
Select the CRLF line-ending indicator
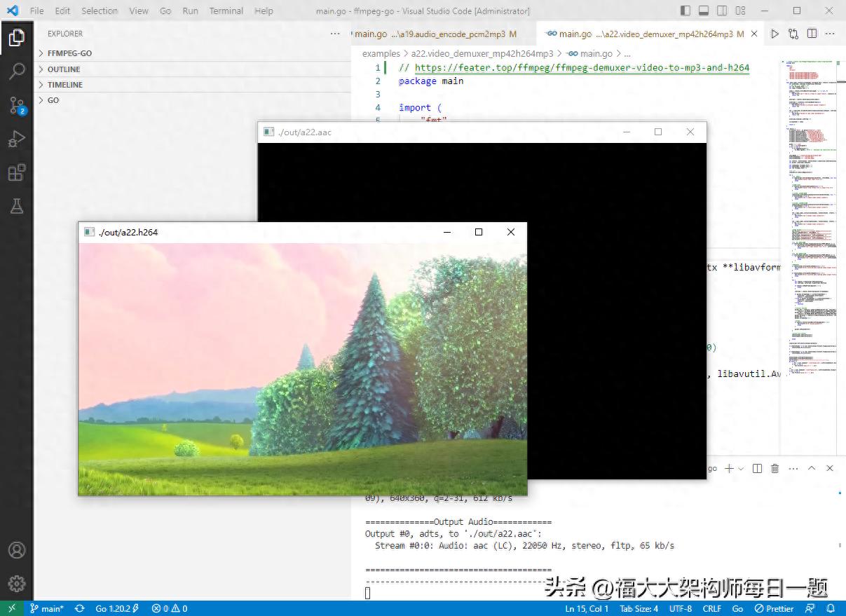(711, 608)
